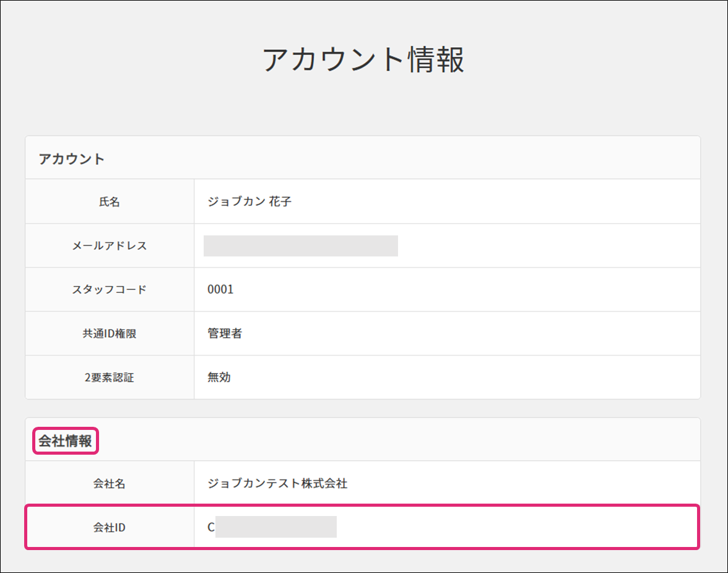Click the 会社名 field label
Image resolution: width=728 pixels, height=573 pixels.
(110, 484)
